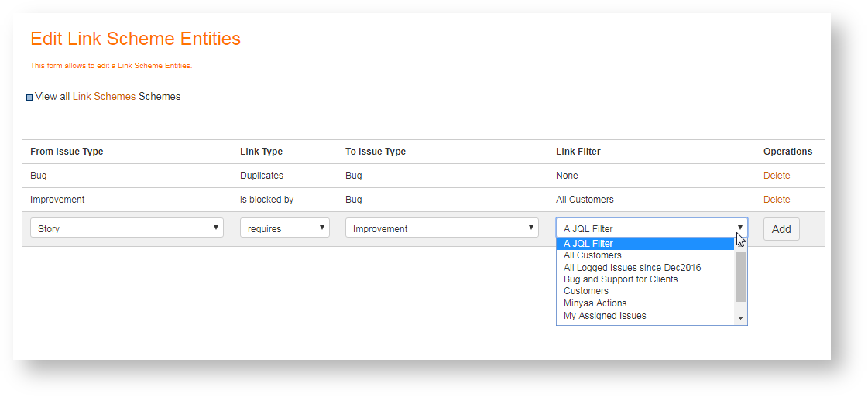Select 'Customers' in the dropdown list
868x397 pixels.
[586, 291]
